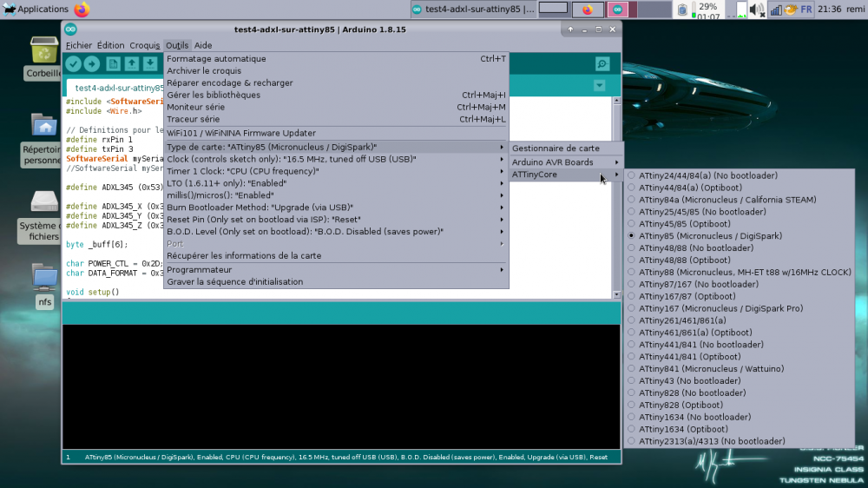Expand the millis()/micros() submenu

pyautogui.click(x=336, y=195)
